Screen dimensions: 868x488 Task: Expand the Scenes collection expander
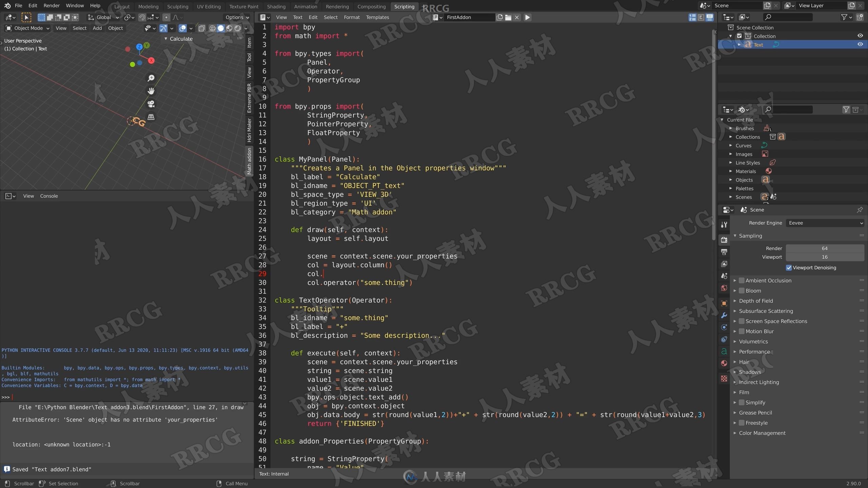pos(730,197)
